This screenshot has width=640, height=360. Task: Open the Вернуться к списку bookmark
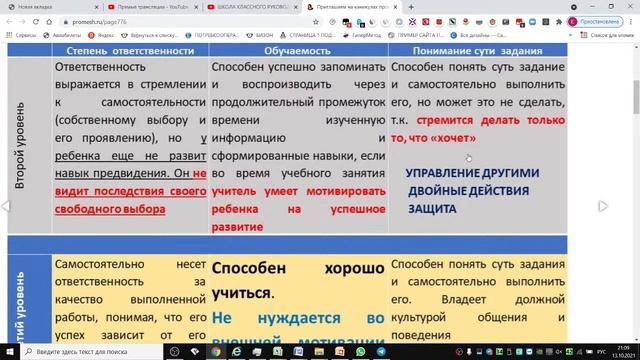[150, 36]
